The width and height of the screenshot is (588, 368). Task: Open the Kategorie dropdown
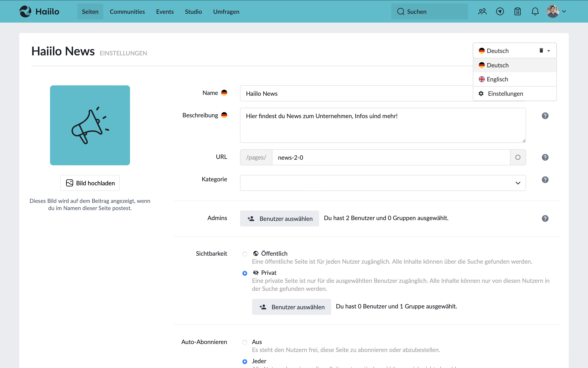[x=383, y=183]
